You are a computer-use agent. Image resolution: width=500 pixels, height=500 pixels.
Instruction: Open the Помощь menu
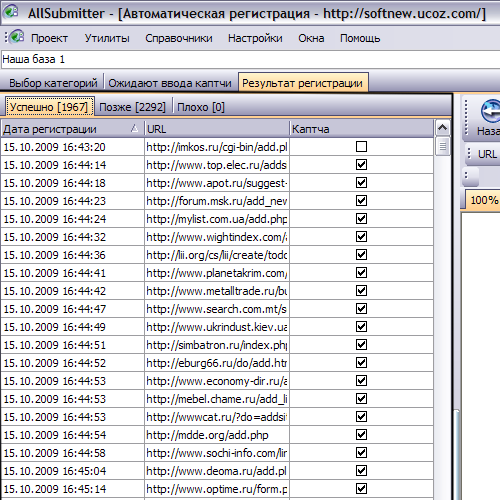[360, 38]
